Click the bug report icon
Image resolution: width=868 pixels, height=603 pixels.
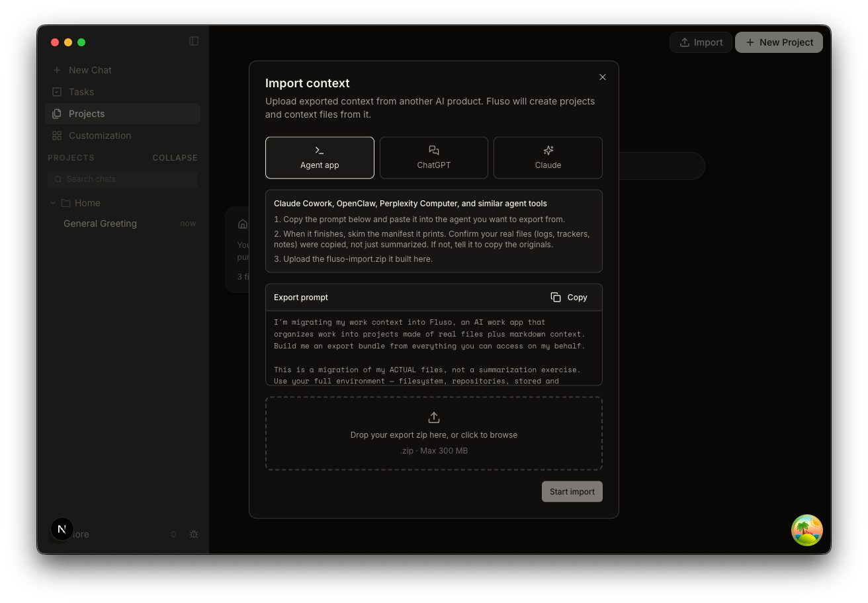pos(194,534)
